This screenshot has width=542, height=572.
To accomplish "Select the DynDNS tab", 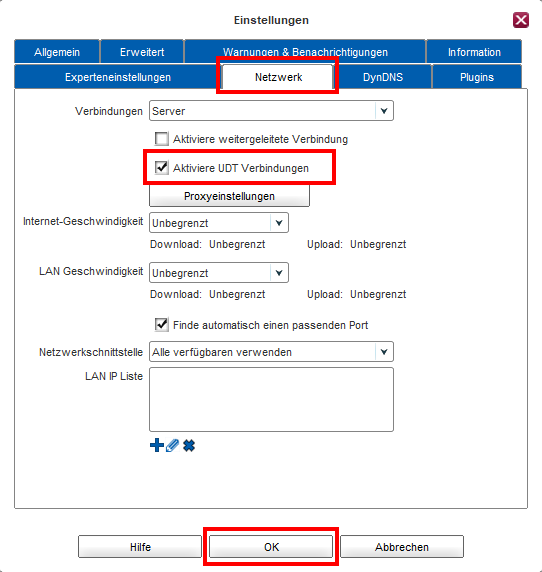I will [383, 77].
